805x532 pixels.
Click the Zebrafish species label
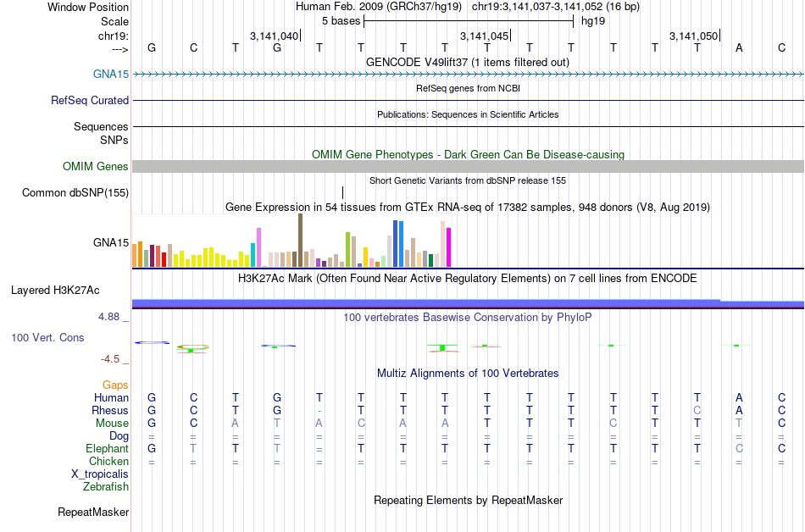coord(106,486)
